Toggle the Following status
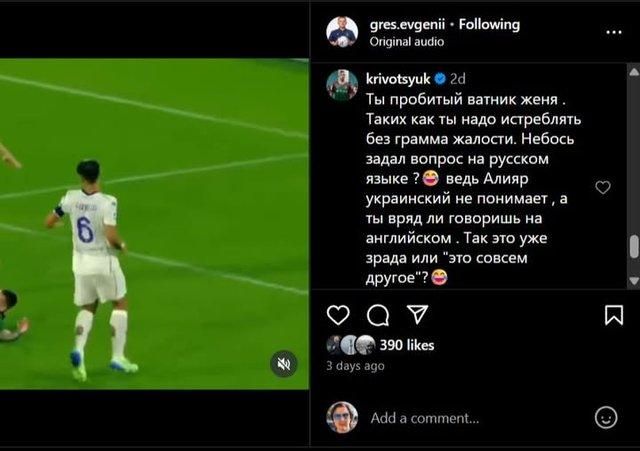This screenshot has height=451, width=640. click(x=489, y=24)
